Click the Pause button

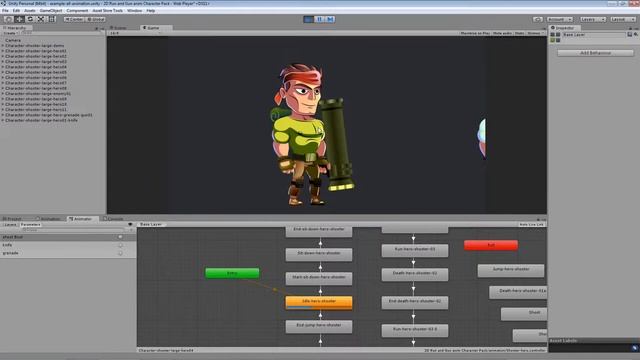[320, 19]
